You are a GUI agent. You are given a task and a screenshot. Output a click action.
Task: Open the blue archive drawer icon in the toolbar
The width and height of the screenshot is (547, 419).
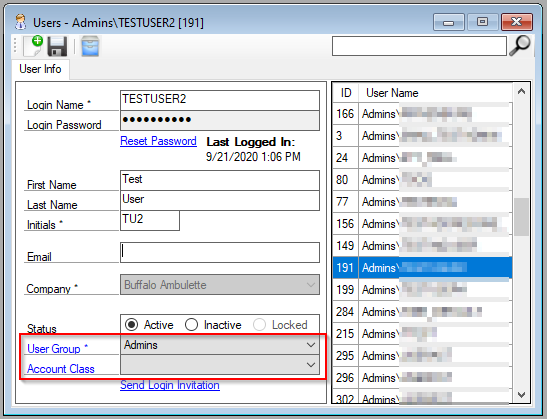click(90, 46)
